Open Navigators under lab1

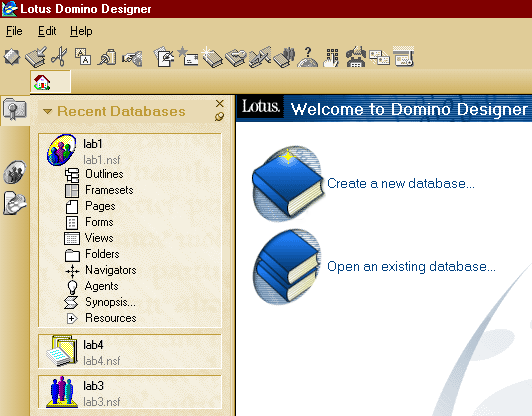tap(111, 270)
